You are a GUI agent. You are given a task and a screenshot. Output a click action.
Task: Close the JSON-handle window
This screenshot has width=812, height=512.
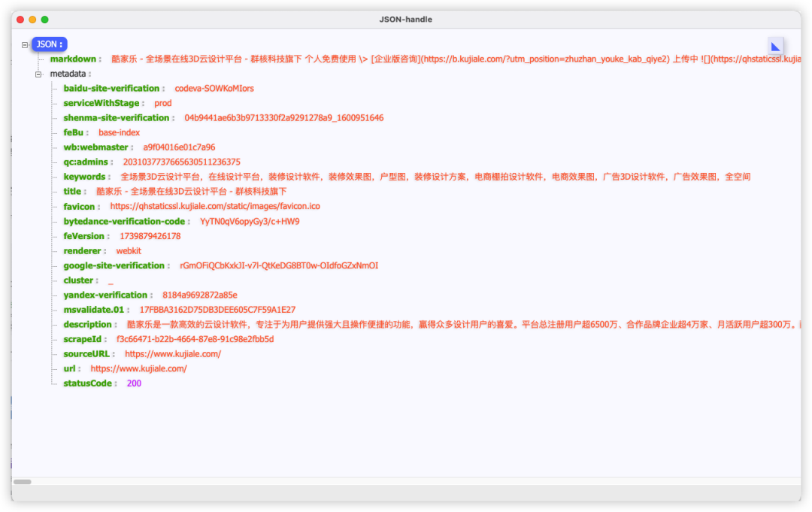click(20, 20)
